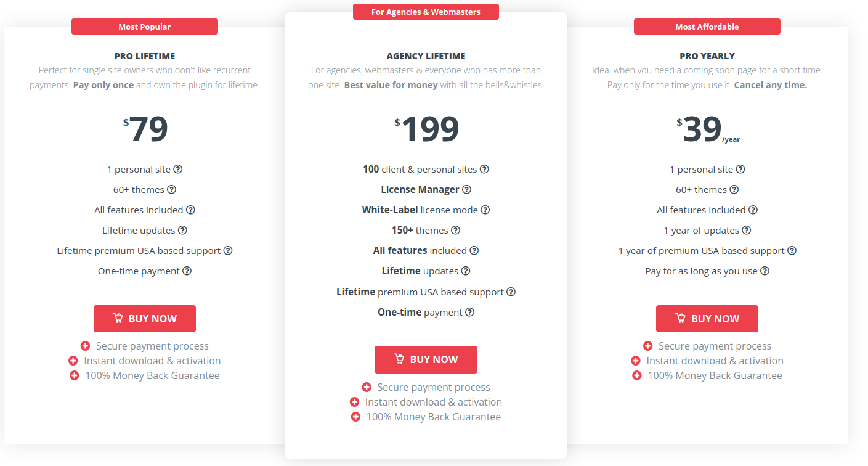Buy the Pro Lifetime $79 plan
The image size is (868, 466).
145,319
